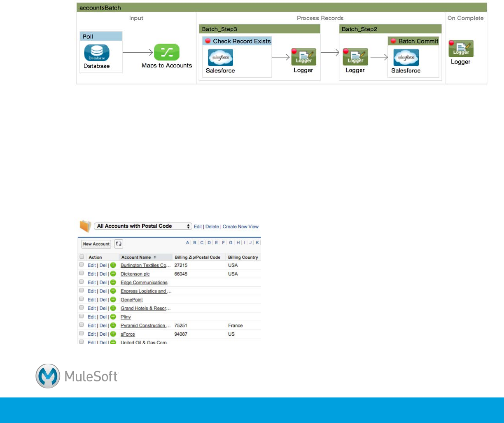Select the Batch_Step2 header
The width and height of the screenshot is (504, 423).
click(390, 29)
